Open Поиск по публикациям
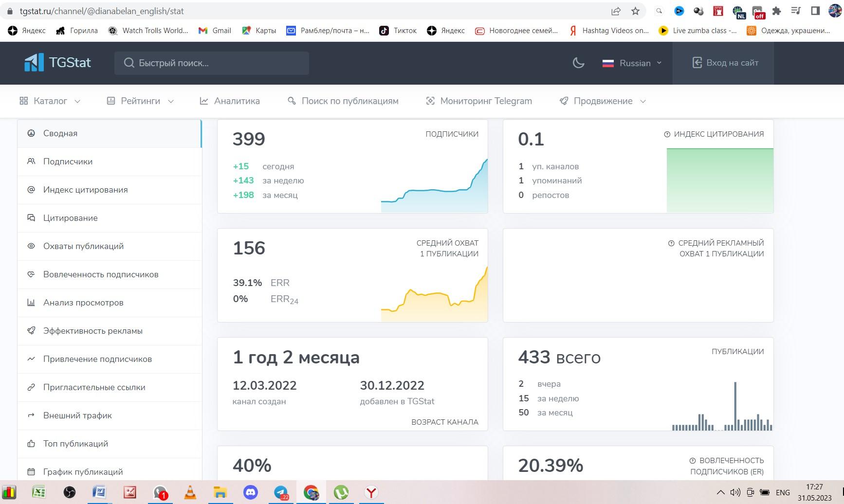 343,101
